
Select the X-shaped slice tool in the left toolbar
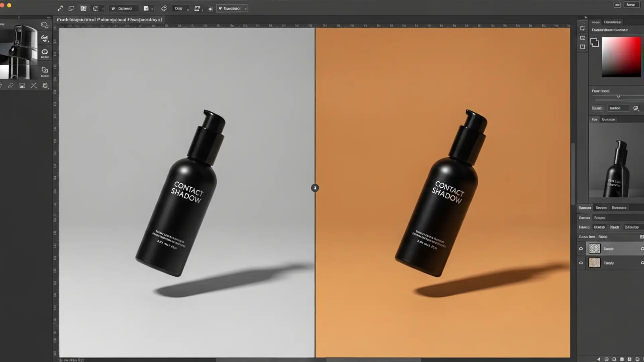click(34, 85)
